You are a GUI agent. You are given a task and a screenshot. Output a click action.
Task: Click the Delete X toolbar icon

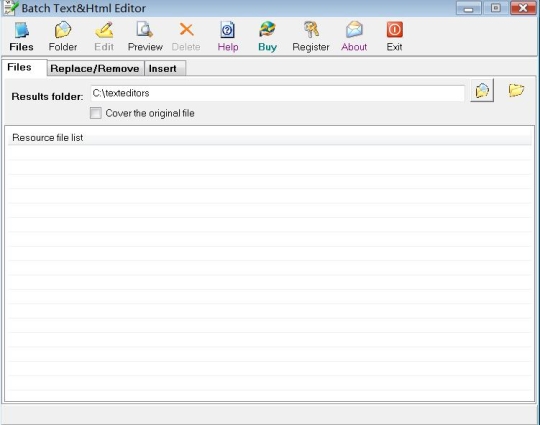[x=186, y=30]
